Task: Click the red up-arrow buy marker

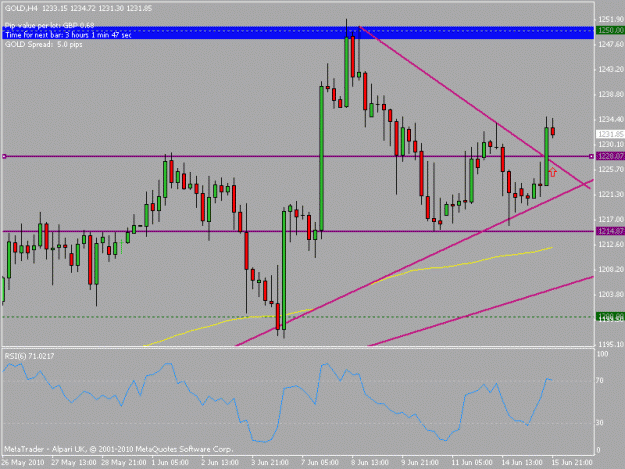Action: (x=552, y=172)
